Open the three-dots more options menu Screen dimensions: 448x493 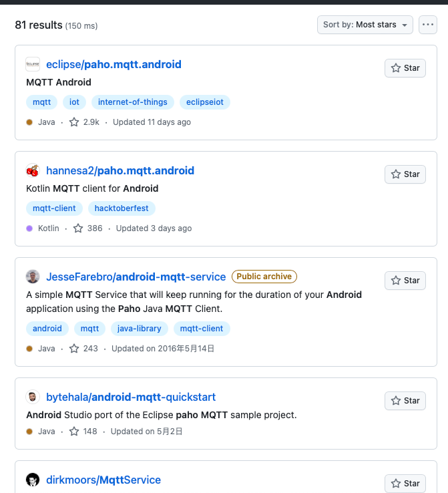click(428, 25)
